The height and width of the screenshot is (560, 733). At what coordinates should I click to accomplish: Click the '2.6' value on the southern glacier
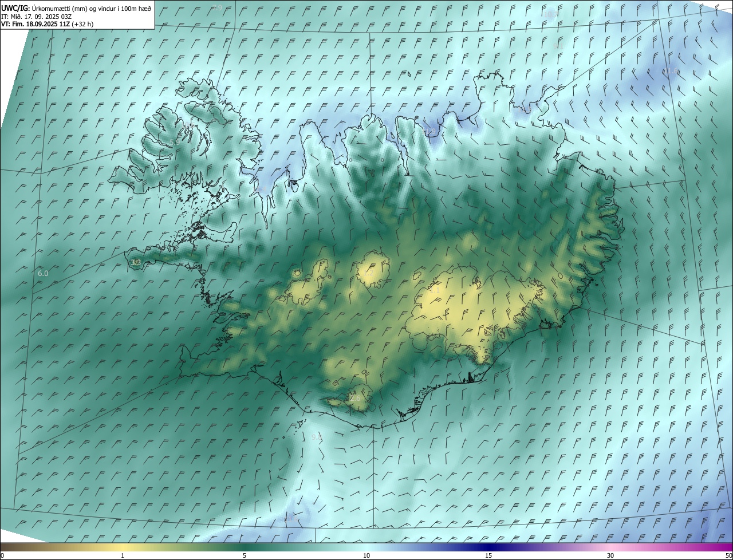[355, 398]
